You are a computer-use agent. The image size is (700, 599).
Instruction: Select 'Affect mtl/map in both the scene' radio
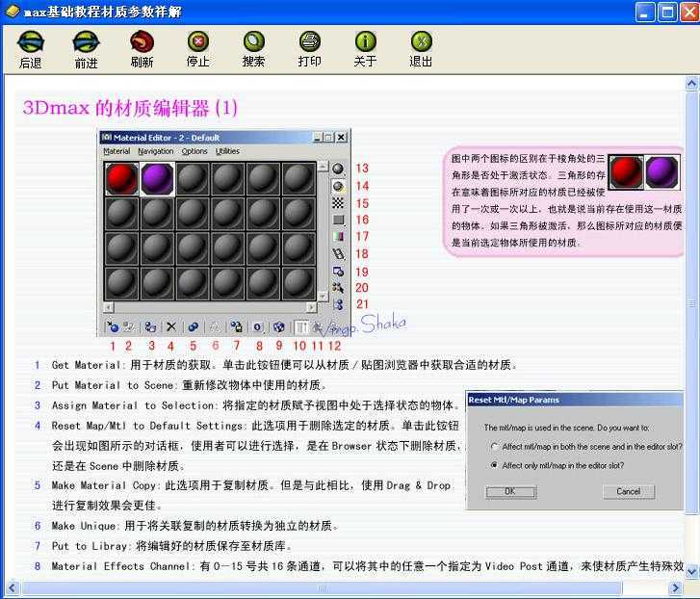tap(494, 446)
